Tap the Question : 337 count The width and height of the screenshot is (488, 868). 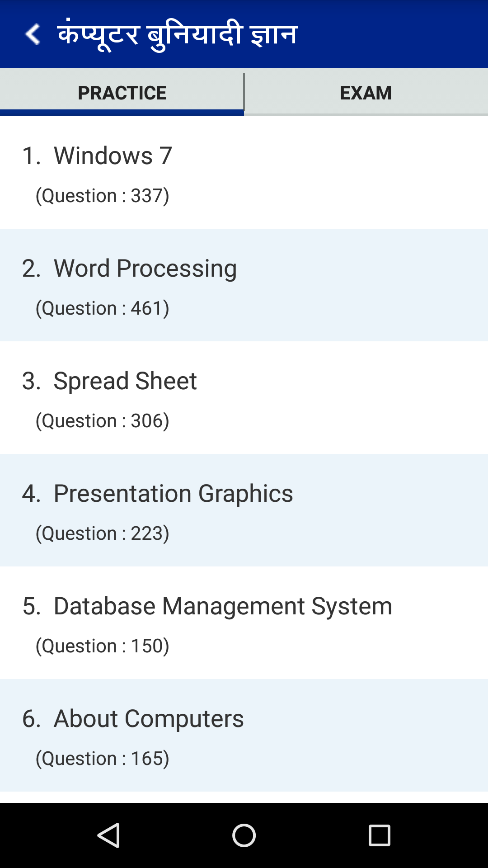click(103, 196)
